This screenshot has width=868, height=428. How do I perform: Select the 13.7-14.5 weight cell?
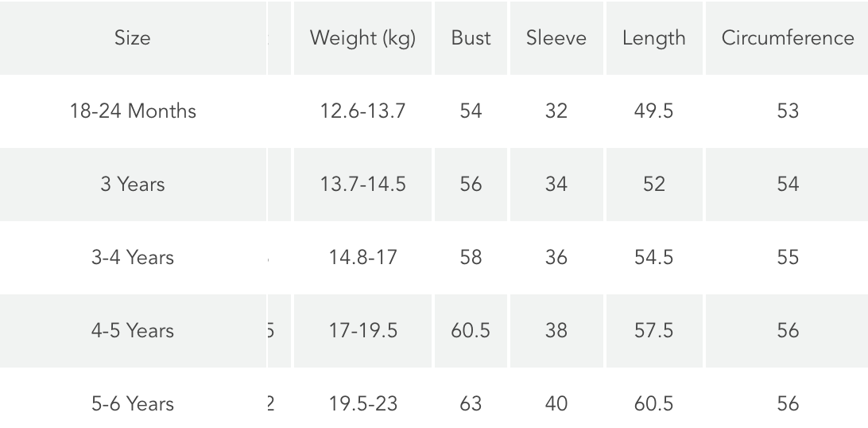(362, 184)
